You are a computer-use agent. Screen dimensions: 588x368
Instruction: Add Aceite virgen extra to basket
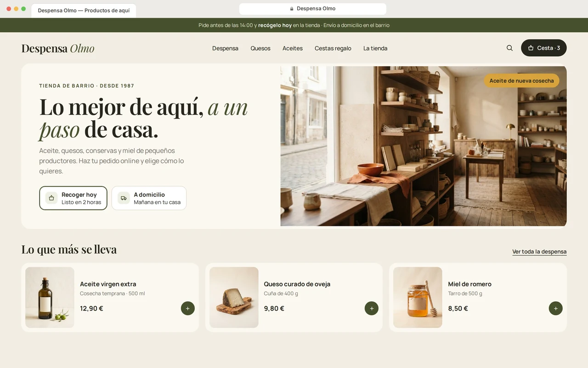tap(187, 308)
